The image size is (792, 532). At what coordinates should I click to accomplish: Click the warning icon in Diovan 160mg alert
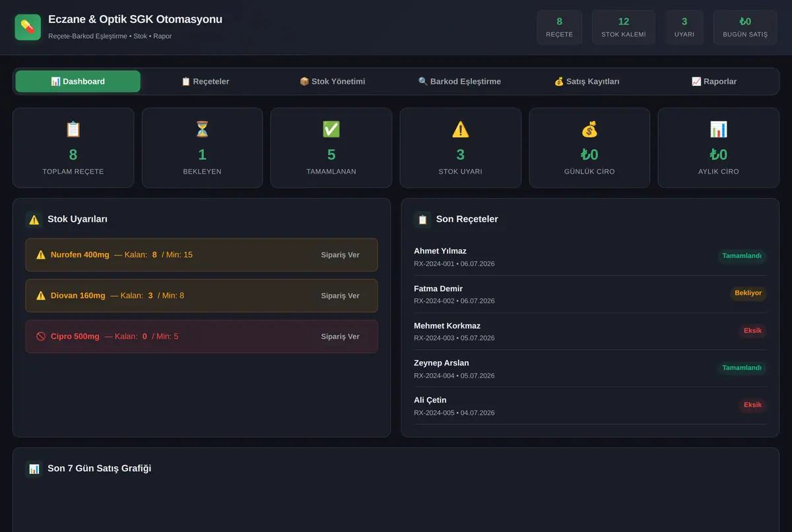41,296
